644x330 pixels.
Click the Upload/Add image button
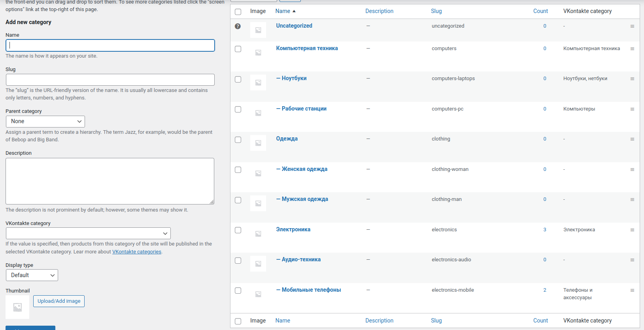click(x=59, y=301)
